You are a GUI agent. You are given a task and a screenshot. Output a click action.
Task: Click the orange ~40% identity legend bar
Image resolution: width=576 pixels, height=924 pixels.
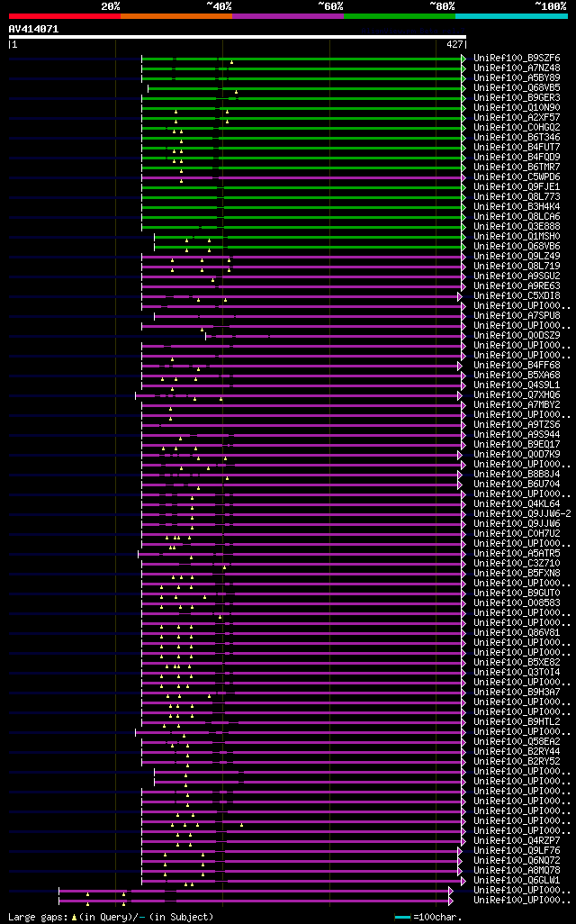[x=176, y=16]
